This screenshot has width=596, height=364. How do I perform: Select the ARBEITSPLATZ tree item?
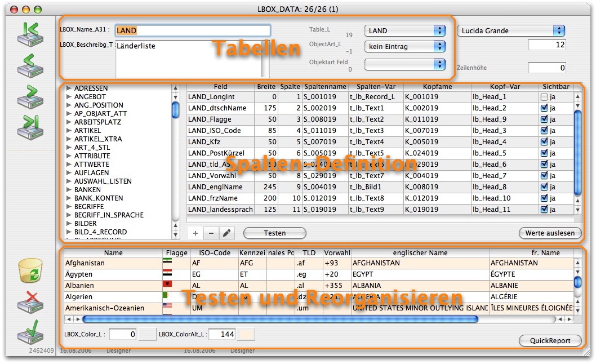pos(97,122)
